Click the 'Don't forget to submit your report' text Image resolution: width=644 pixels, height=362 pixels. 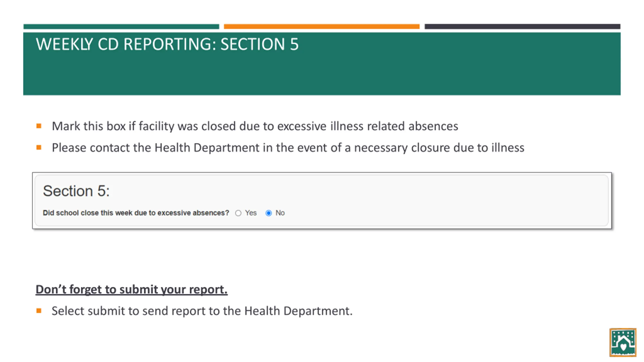132,289
